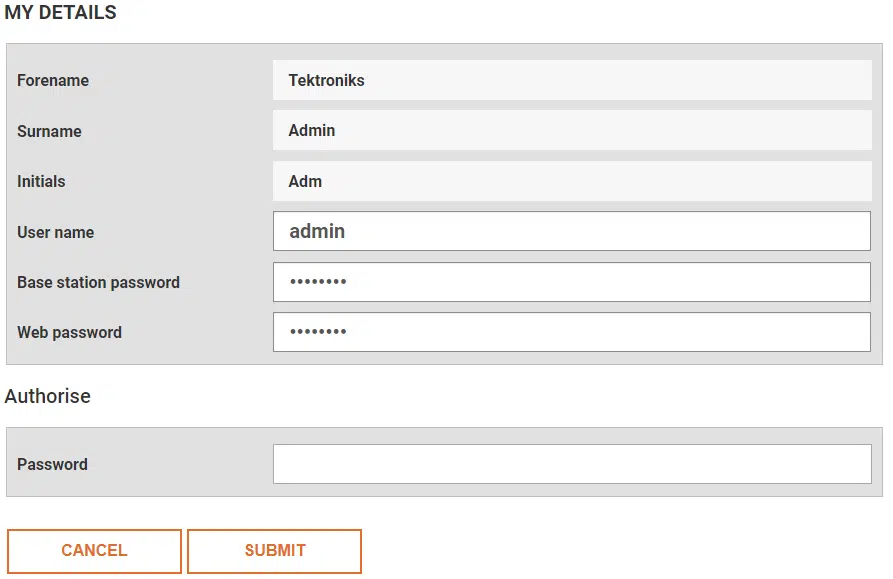Click the User name label
Image resolution: width=893 pixels, height=579 pixels.
[x=55, y=232]
